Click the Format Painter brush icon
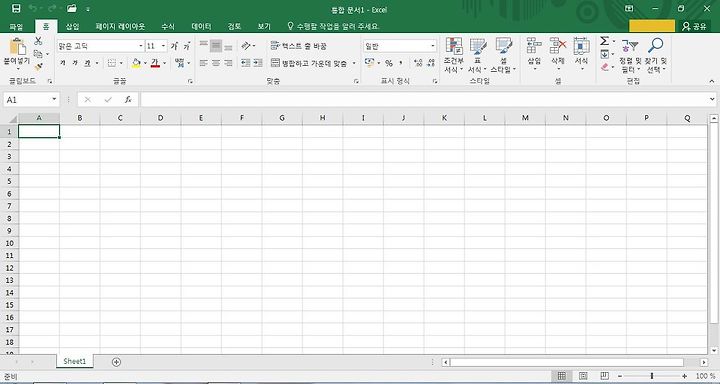720x384 pixels. 39,67
